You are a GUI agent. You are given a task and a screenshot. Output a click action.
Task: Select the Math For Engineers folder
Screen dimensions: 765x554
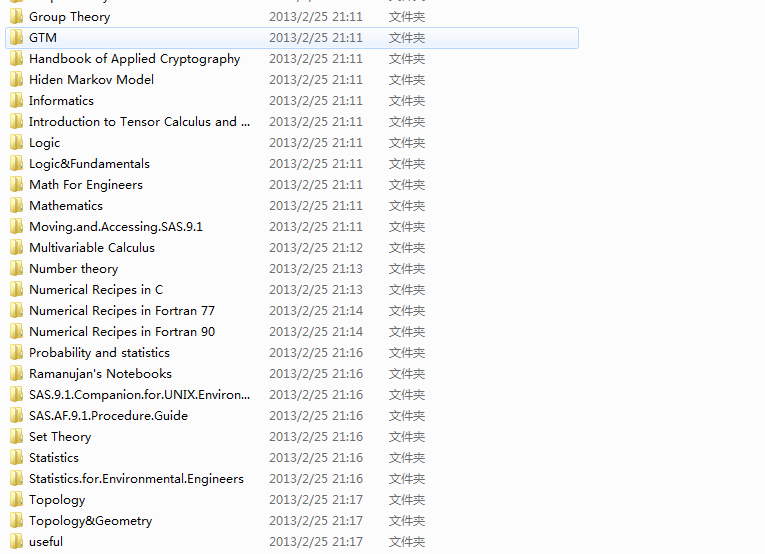tap(85, 185)
